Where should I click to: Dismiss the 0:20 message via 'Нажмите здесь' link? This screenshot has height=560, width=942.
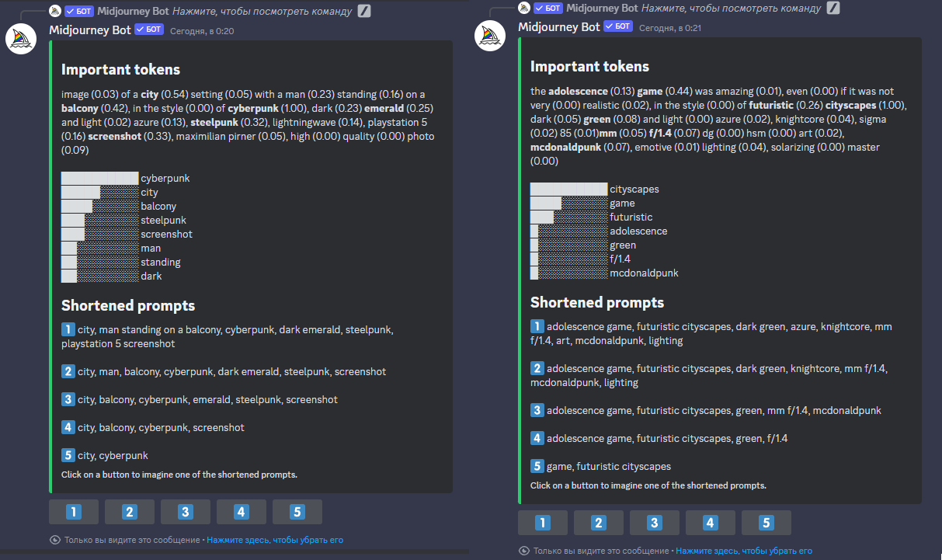click(x=275, y=540)
